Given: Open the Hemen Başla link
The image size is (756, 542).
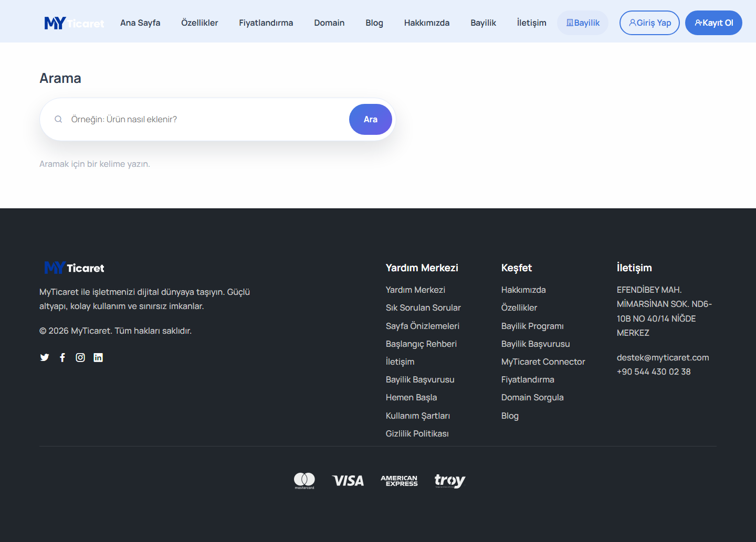Looking at the screenshot, I should click(411, 397).
